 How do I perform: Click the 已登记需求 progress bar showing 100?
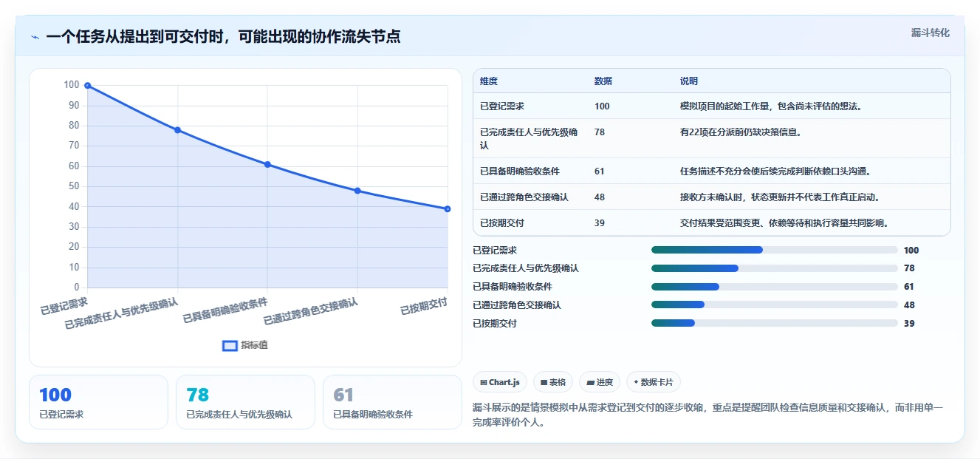[775, 250]
